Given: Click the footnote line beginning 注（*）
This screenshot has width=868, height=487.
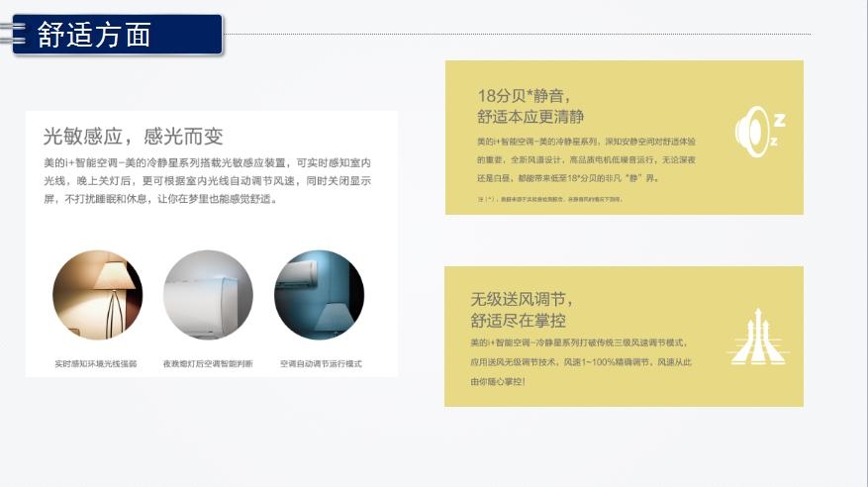Looking at the screenshot, I should coord(549,199).
